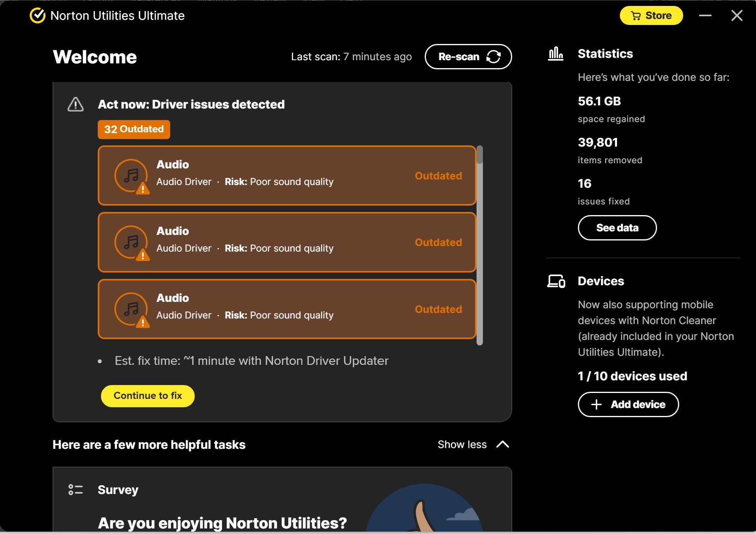Click the driver list vertical scrollbar
756x534 pixels.
click(480, 246)
